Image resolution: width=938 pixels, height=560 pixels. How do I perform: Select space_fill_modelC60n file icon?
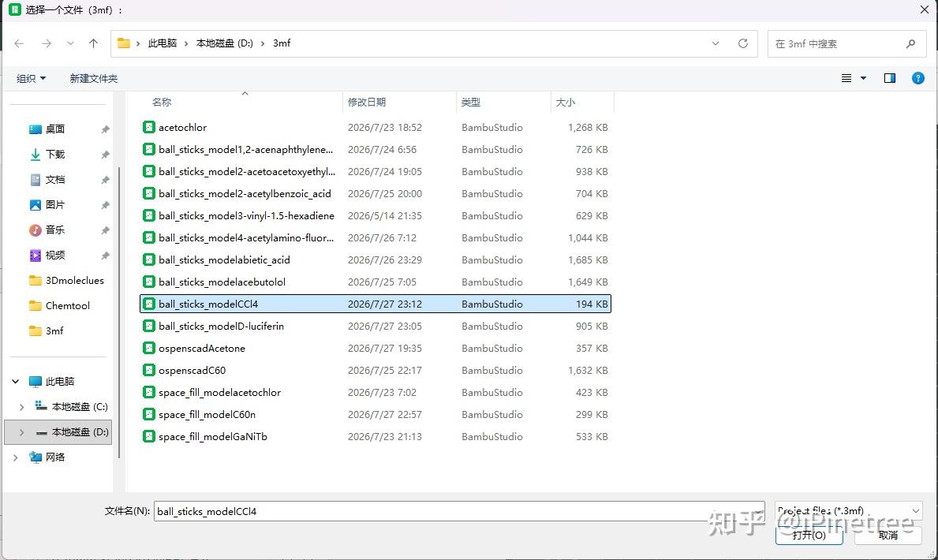(x=149, y=415)
